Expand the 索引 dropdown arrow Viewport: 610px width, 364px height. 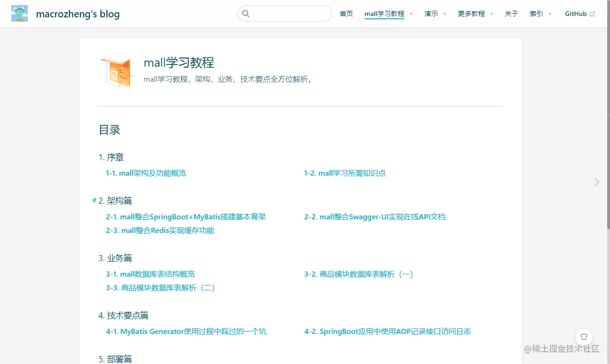coord(550,14)
